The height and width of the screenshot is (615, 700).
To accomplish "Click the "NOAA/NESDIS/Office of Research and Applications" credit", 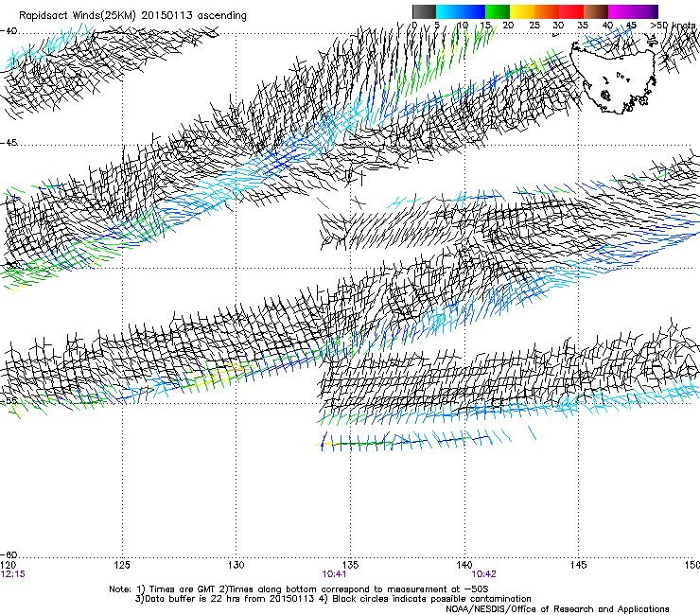I will [557, 609].
